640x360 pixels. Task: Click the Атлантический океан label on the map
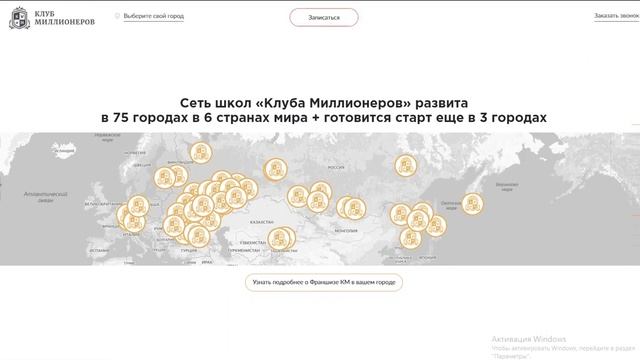coord(46,197)
